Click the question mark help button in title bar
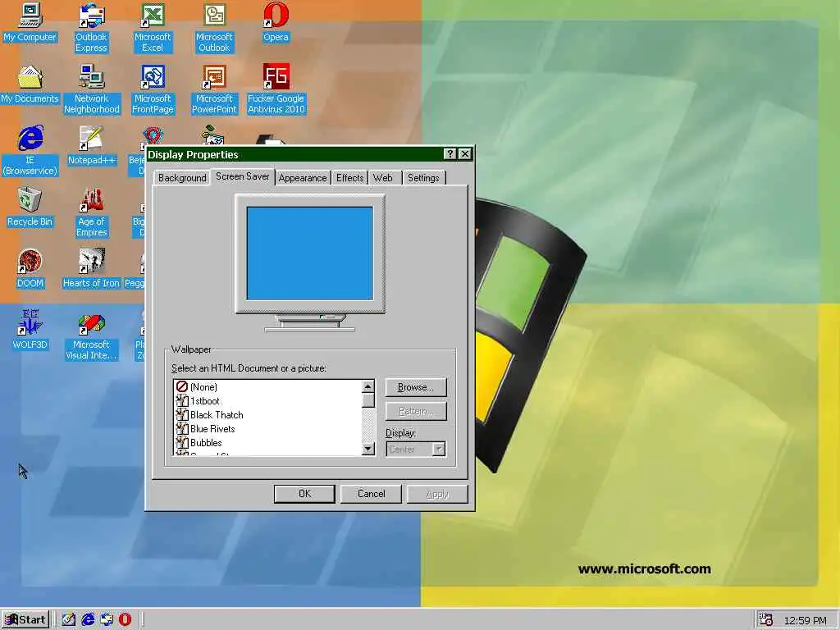840x630 pixels. coord(450,154)
